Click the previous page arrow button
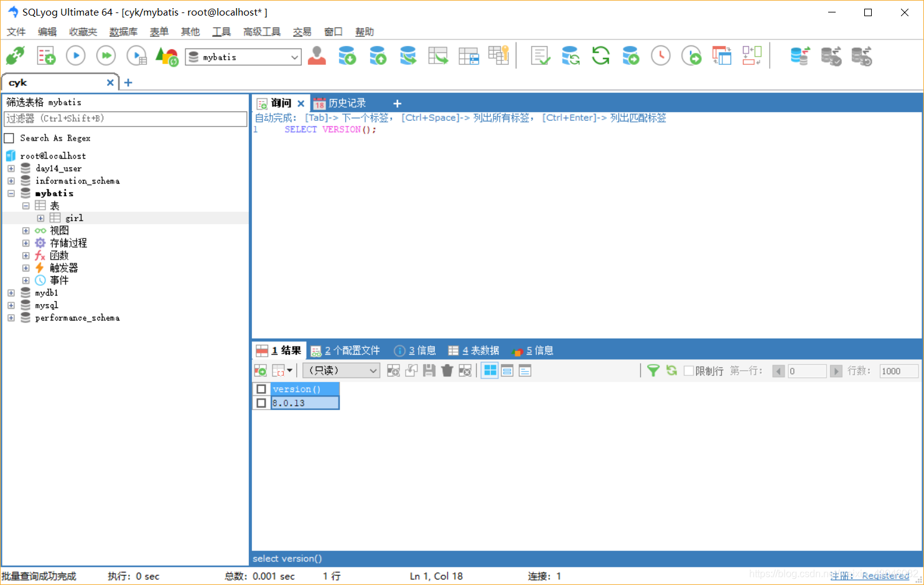The image size is (924, 585). tap(778, 371)
